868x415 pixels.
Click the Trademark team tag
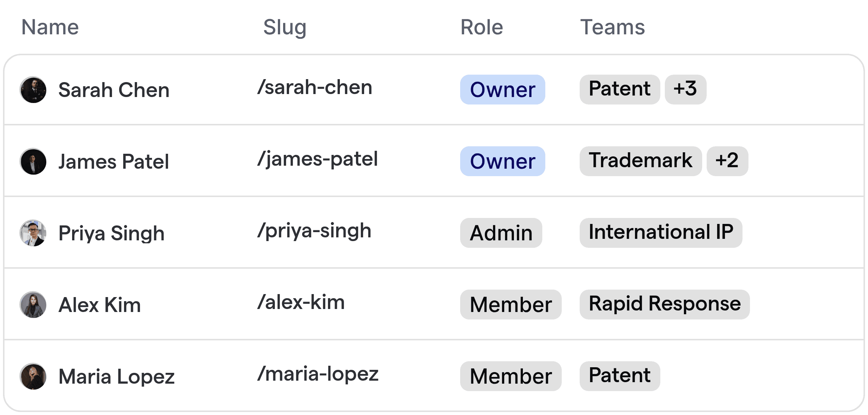coord(640,160)
